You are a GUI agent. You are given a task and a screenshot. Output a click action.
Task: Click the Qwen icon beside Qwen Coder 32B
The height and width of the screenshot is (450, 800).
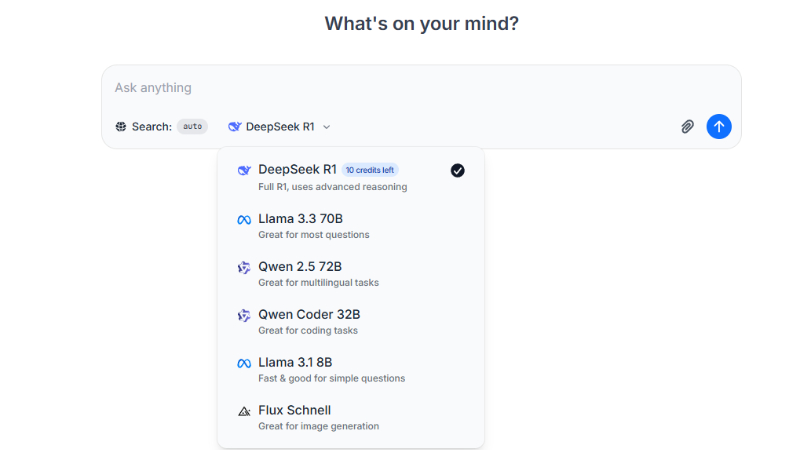(x=244, y=315)
